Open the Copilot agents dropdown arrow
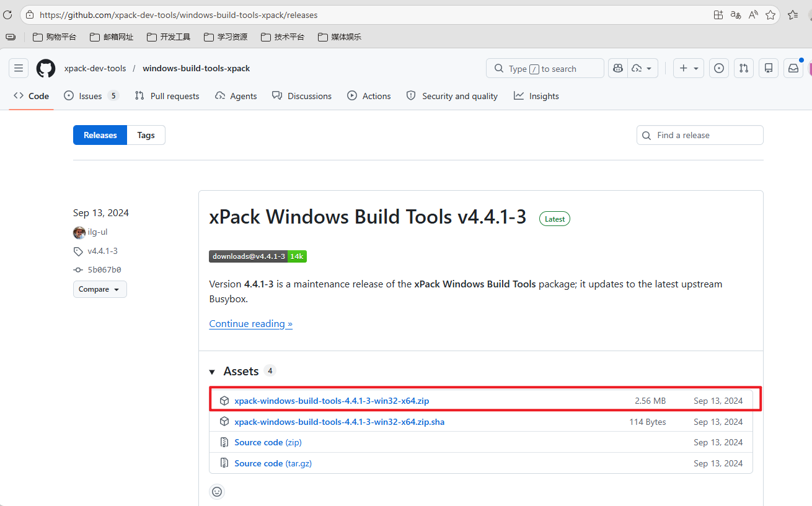812x506 pixels. pos(643,68)
